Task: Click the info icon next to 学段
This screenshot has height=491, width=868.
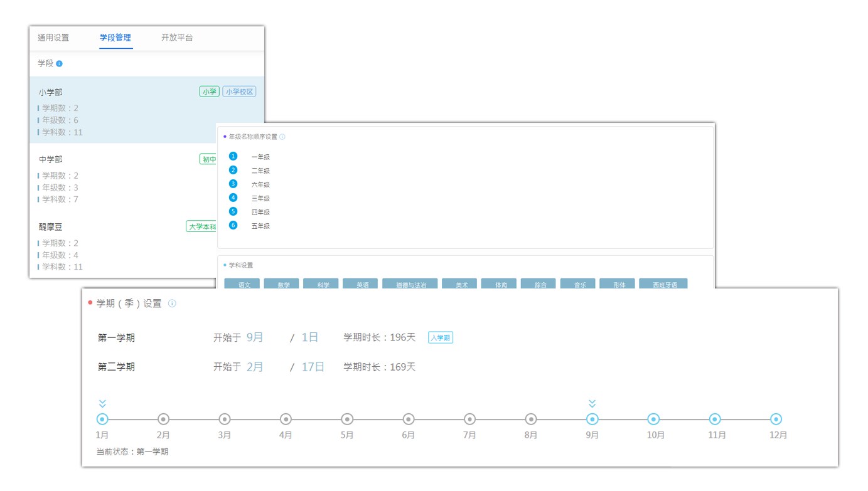Action: 59,63
